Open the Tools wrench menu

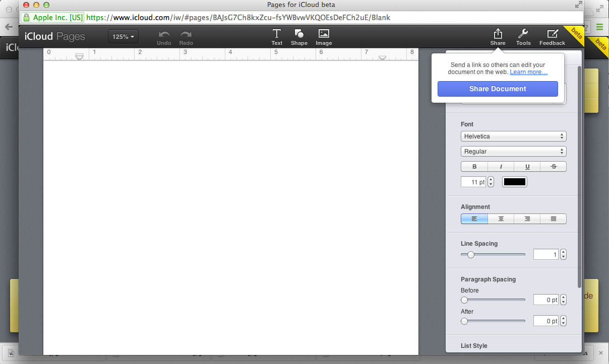click(523, 34)
